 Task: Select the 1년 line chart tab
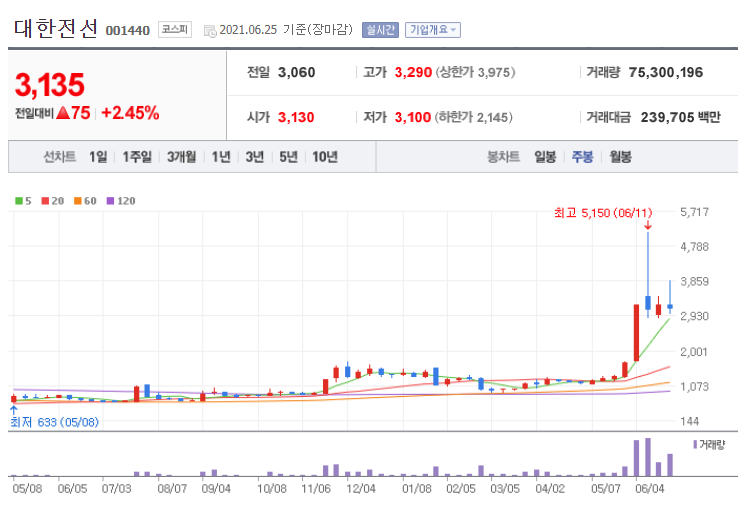[x=221, y=157]
